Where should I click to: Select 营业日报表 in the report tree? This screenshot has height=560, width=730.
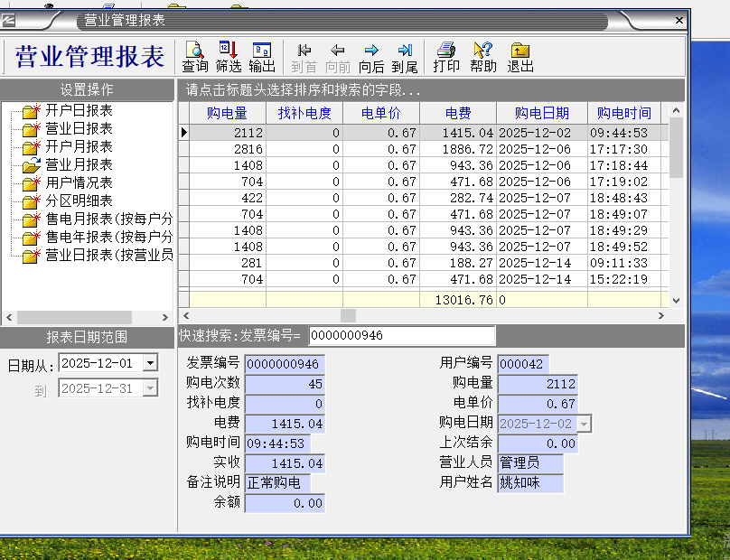pyautogui.click(x=79, y=128)
